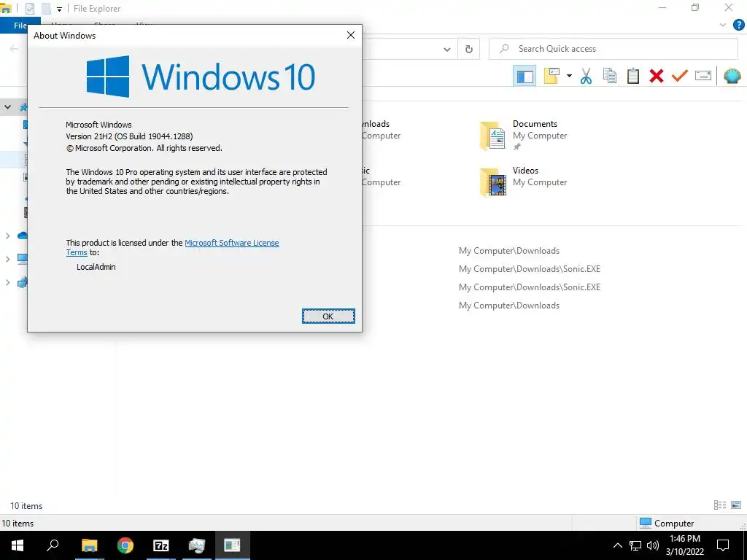Open the dropdown arrow beside Folder Options icon
The image size is (747, 560).
click(x=569, y=76)
